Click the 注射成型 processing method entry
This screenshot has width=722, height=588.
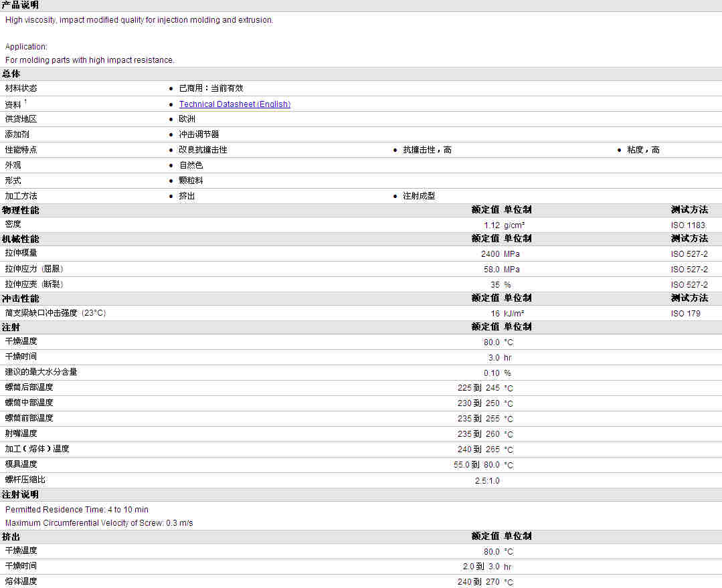[x=418, y=196]
